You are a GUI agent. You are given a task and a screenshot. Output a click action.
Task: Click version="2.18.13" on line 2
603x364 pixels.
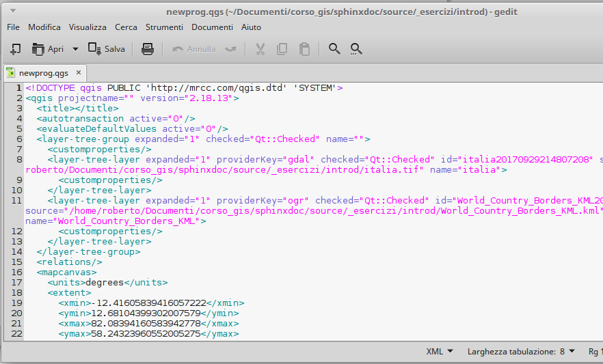[x=186, y=98]
